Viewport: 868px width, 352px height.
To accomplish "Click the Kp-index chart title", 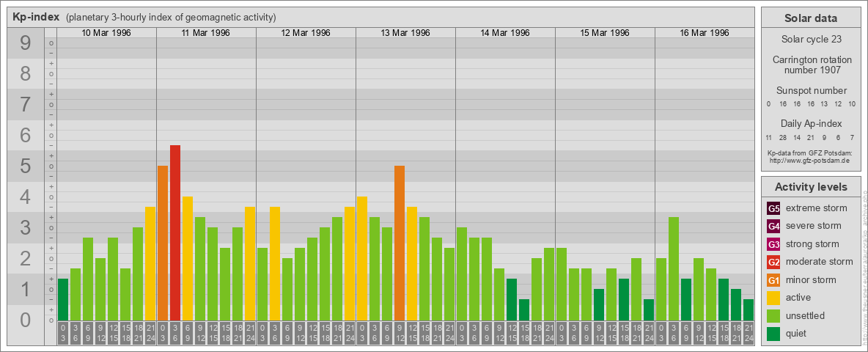I will tap(36, 17).
